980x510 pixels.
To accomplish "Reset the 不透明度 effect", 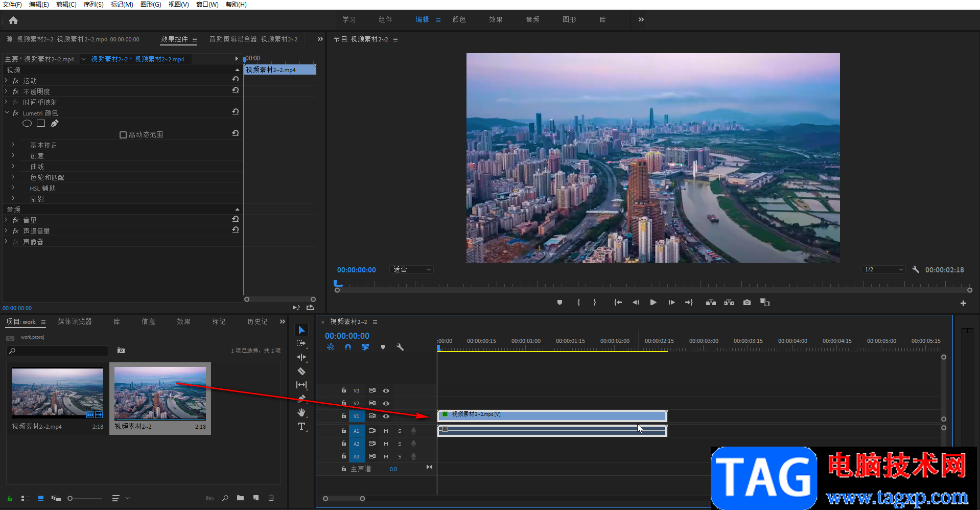I will click(x=236, y=90).
